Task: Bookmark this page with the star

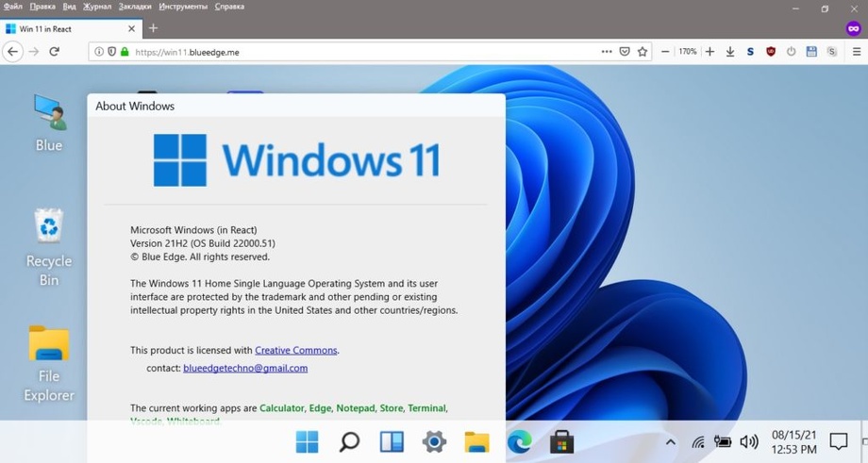Action: point(643,52)
